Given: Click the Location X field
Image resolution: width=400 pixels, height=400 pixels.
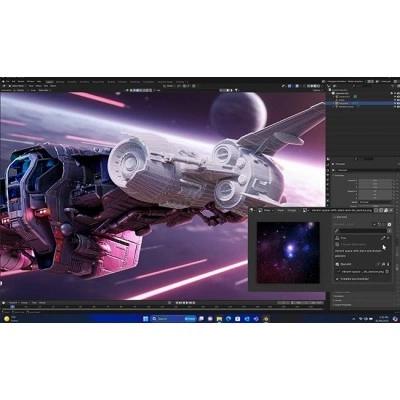Looking at the screenshot, I should tap(375, 180).
